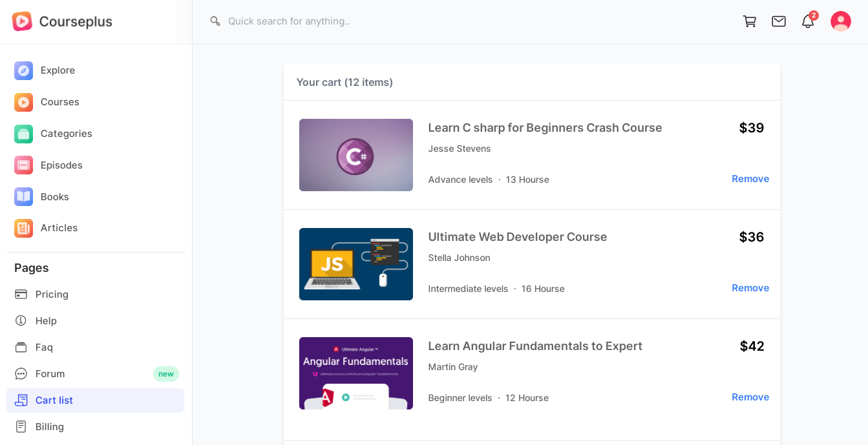Remove Ultimate Web Developer Course
The width and height of the screenshot is (868, 445).
[750, 288]
